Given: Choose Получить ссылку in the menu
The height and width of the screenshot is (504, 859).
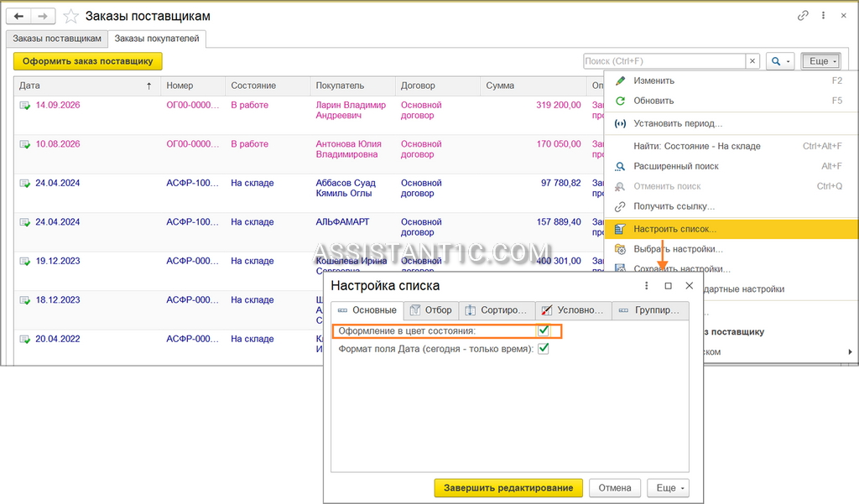Looking at the screenshot, I should click(x=731, y=206).
